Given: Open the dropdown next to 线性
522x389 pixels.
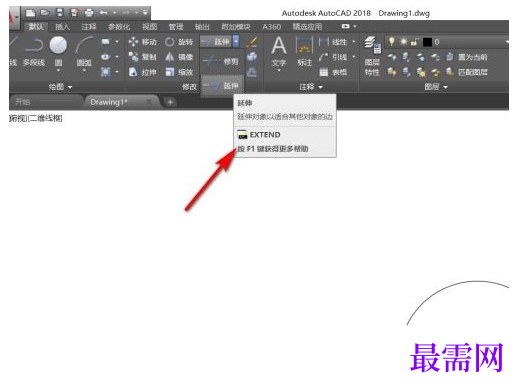Looking at the screenshot, I should (x=354, y=42).
